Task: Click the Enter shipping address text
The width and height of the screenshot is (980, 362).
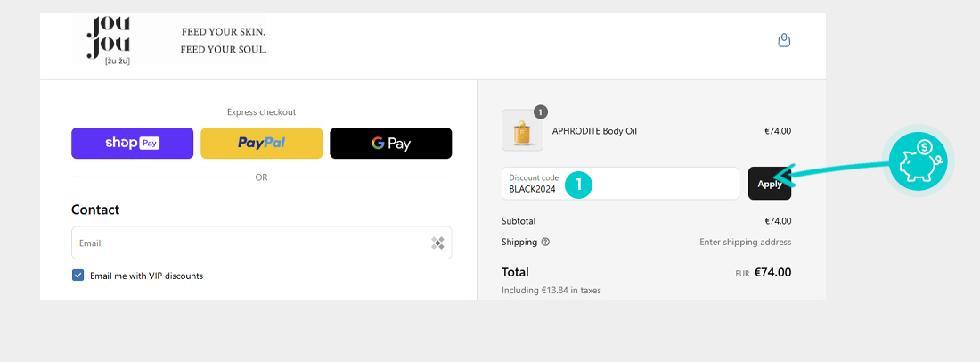Action: tap(745, 242)
